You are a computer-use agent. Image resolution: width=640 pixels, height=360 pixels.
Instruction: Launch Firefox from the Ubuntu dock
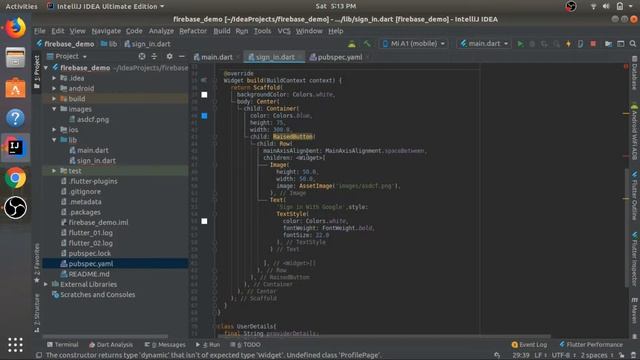[16, 28]
